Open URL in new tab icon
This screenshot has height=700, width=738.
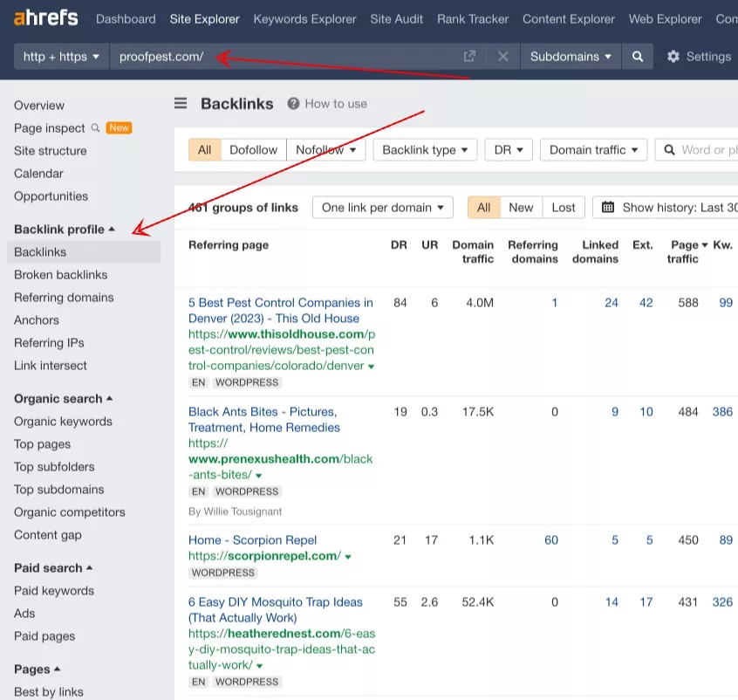pos(469,57)
